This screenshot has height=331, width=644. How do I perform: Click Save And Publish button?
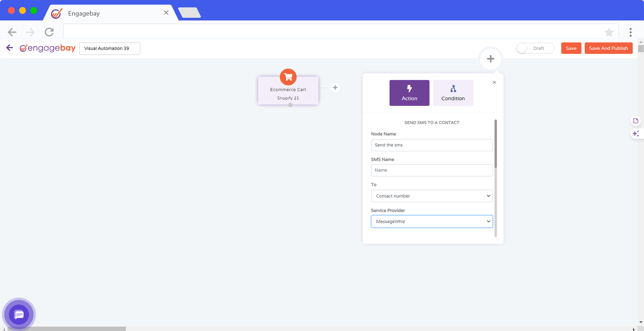(x=608, y=48)
